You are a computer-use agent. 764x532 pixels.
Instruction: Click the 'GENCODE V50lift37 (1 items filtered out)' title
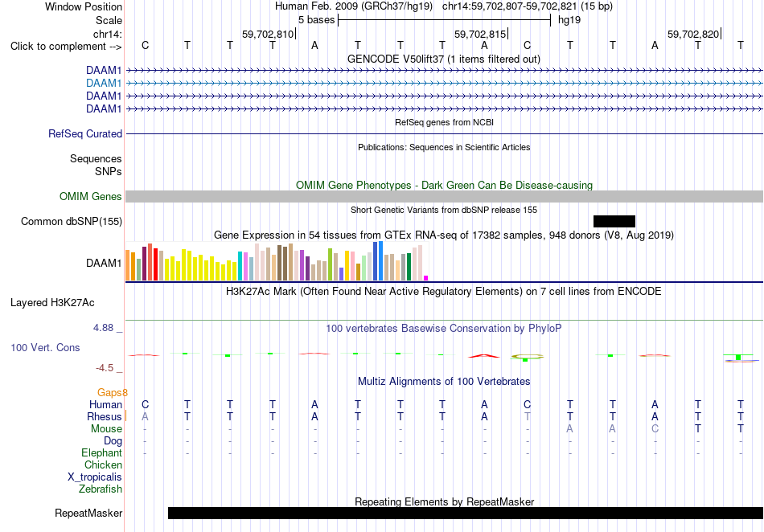click(444, 59)
